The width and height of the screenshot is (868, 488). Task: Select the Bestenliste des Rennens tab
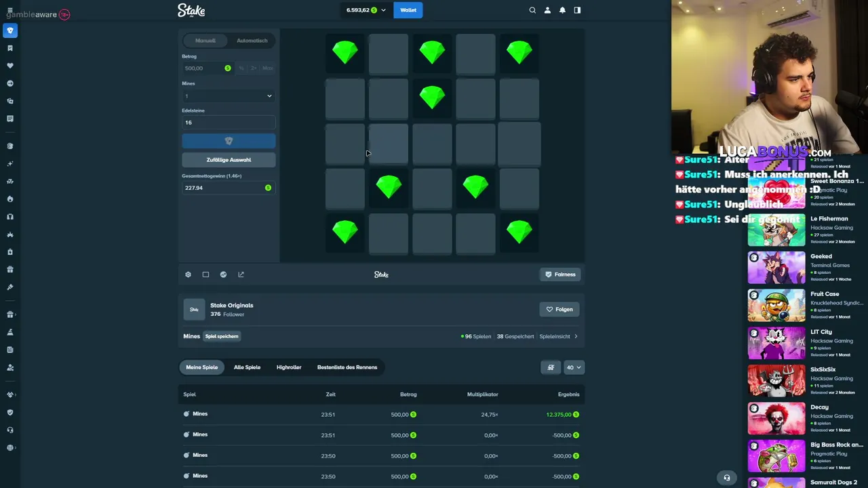(x=347, y=367)
